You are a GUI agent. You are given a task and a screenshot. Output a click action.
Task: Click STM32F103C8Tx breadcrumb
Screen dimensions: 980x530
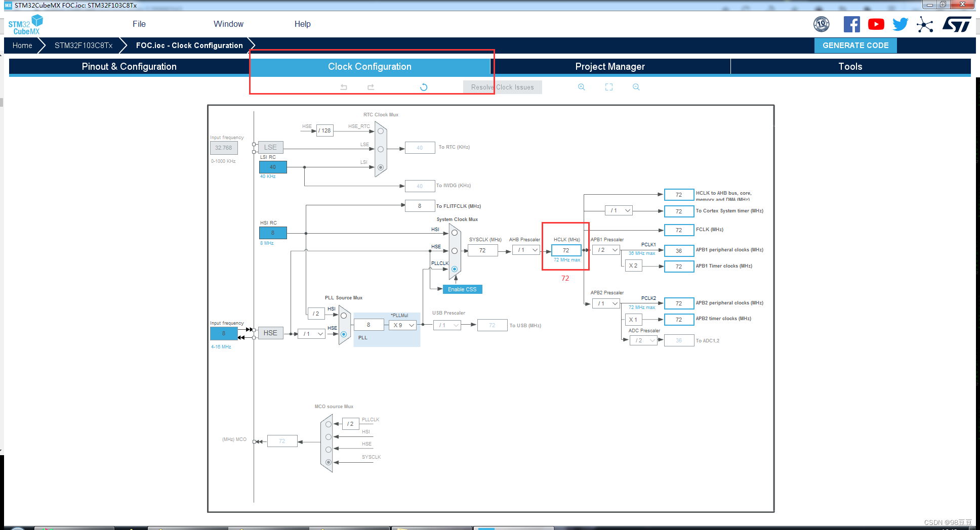tap(84, 46)
